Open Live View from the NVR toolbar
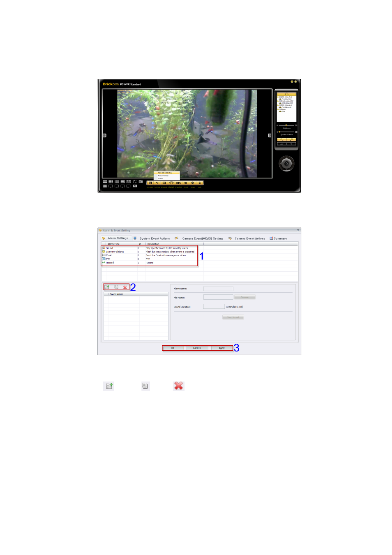The height and width of the screenshot is (555, 392). point(150,183)
